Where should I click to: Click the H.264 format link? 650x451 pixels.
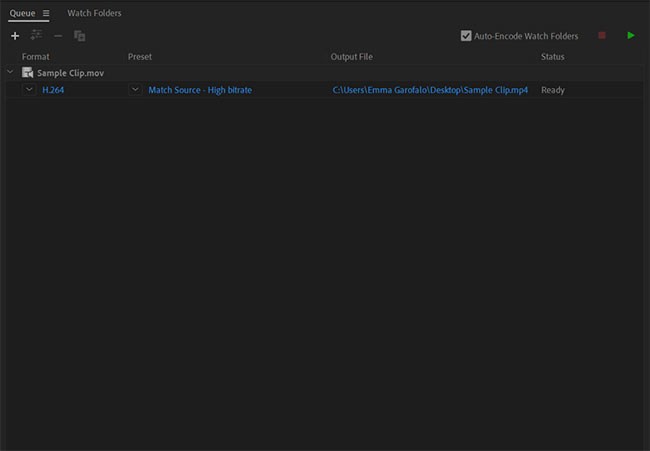click(x=53, y=90)
